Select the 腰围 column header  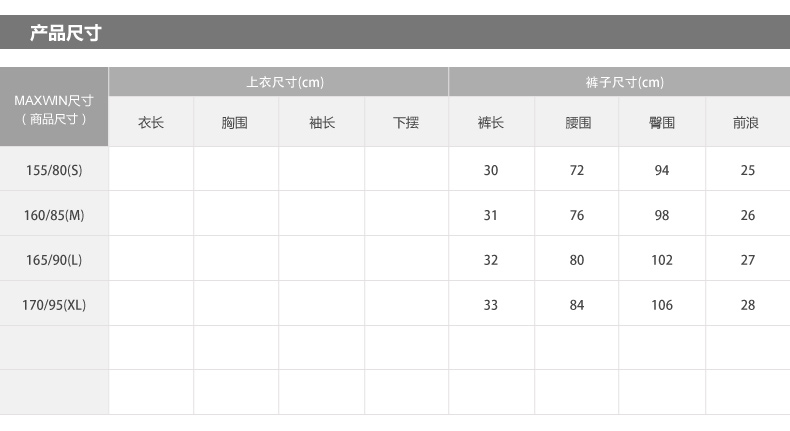point(577,122)
